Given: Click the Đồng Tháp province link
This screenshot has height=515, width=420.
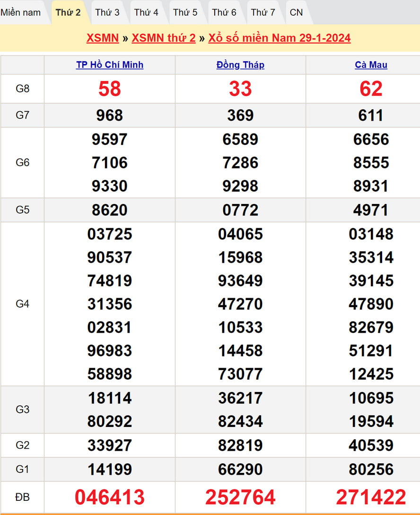Looking at the screenshot, I should coord(240,65).
